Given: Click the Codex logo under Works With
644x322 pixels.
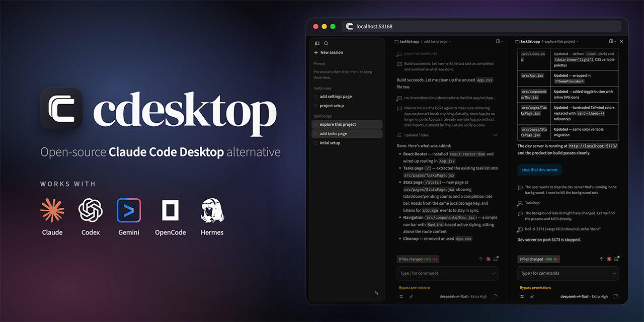Looking at the screenshot, I should (x=91, y=210).
